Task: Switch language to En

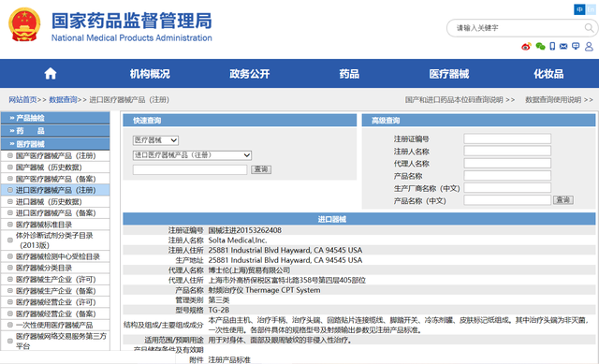Action: point(591,9)
